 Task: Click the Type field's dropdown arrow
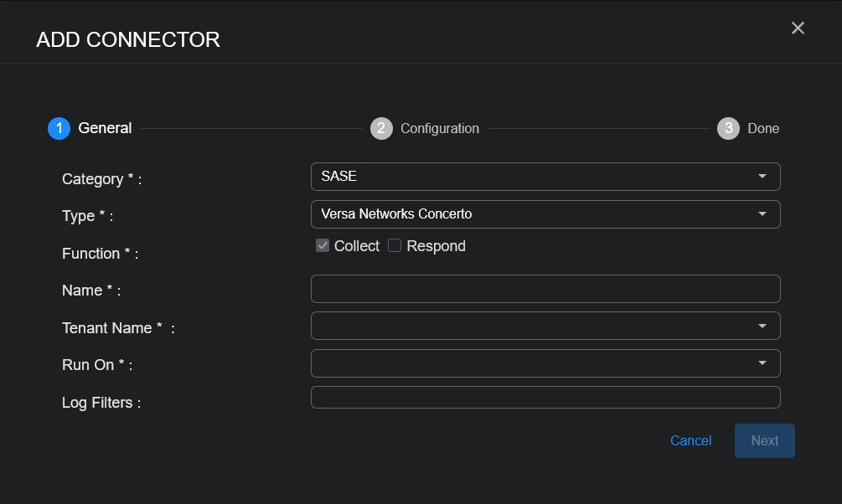pyautogui.click(x=762, y=214)
